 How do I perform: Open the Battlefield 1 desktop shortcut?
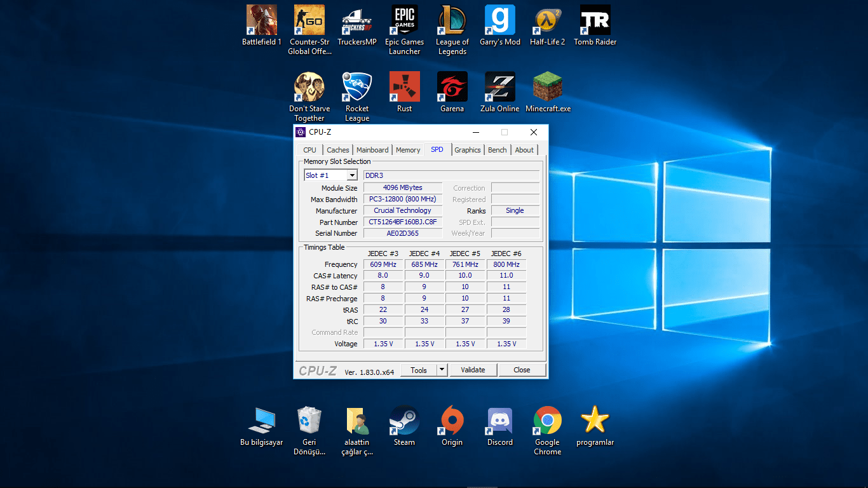(x=261, y=21)
